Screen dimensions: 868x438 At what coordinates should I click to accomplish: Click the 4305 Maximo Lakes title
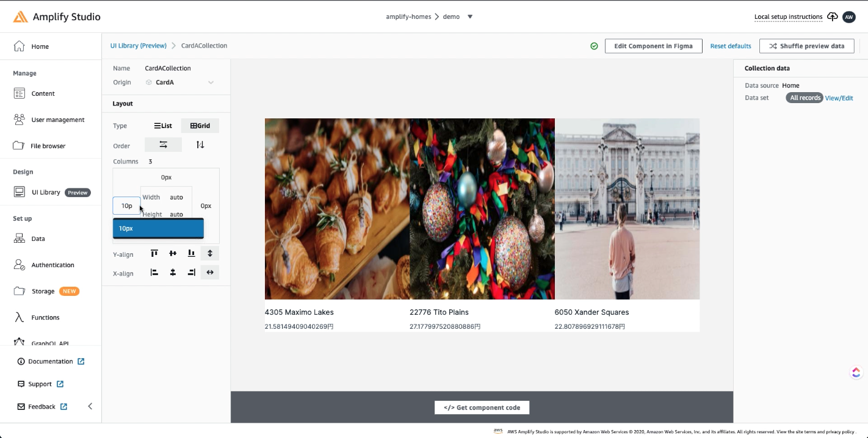pos(299,312)
